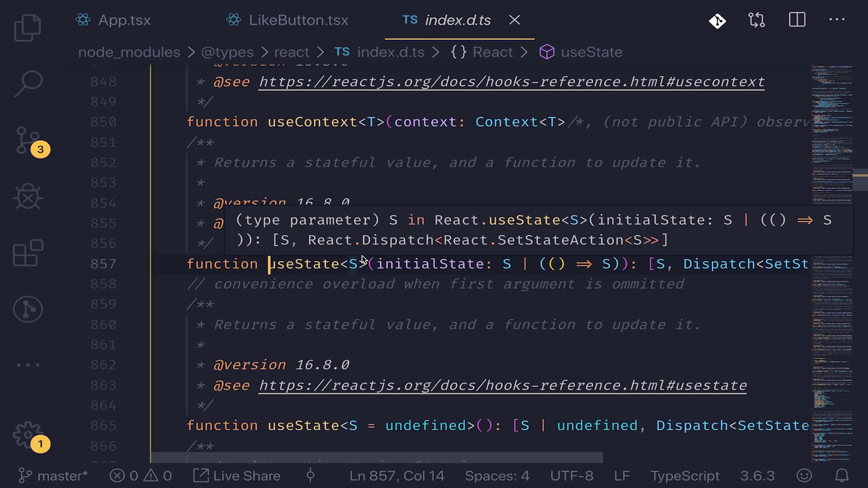Image resolution: width=868 pixels, height=488 pixels.
Task: Click the GitLens icon in activity bar
Action: pyautogui.click(x=28, y=310)
